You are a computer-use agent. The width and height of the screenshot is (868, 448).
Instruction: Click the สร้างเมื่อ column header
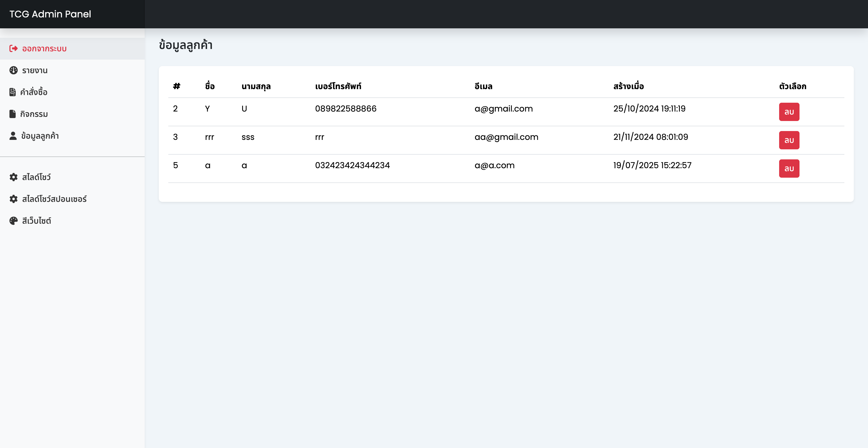[629, 86]
